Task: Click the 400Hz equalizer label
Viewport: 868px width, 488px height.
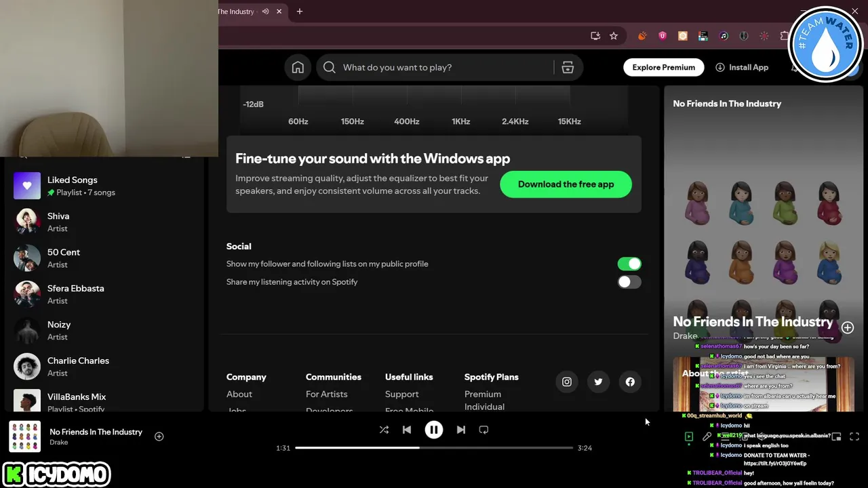Action: tap(407, 121)
